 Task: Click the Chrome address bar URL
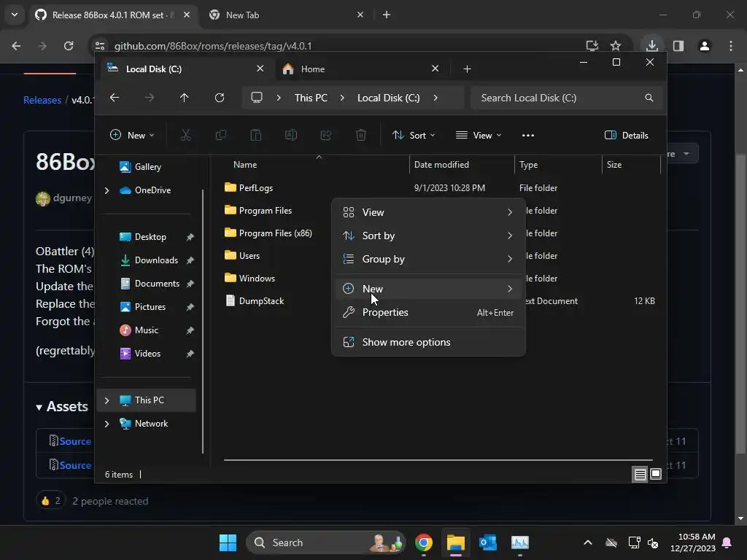(213, 46)
